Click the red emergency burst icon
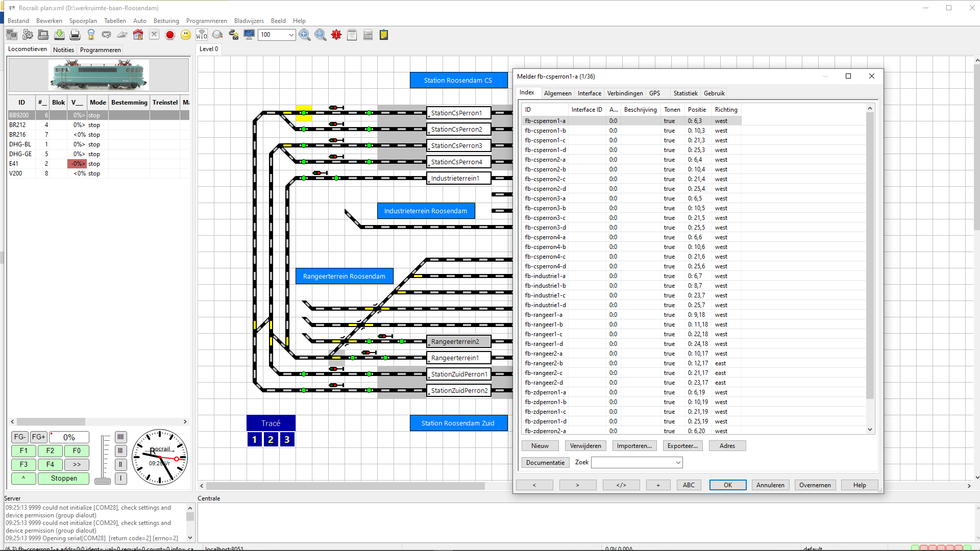980x551 pixels. [x=336, y=35]
